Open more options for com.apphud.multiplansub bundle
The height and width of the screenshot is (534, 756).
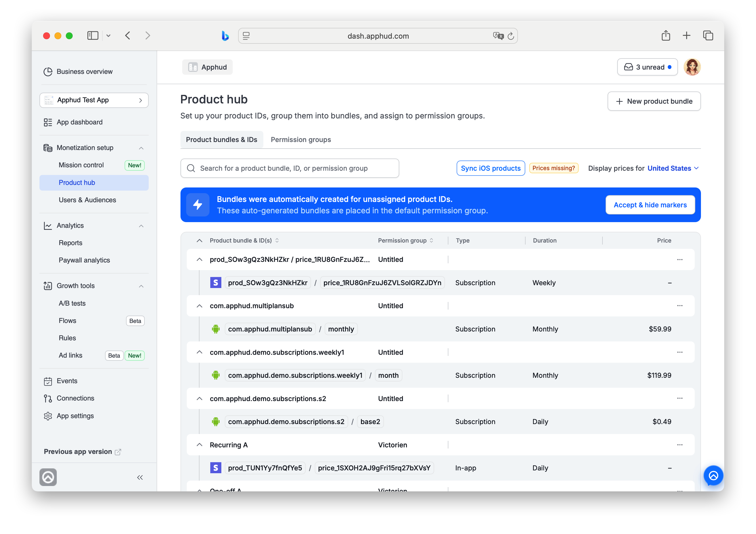pyautogui.click(x=680, y=306)
